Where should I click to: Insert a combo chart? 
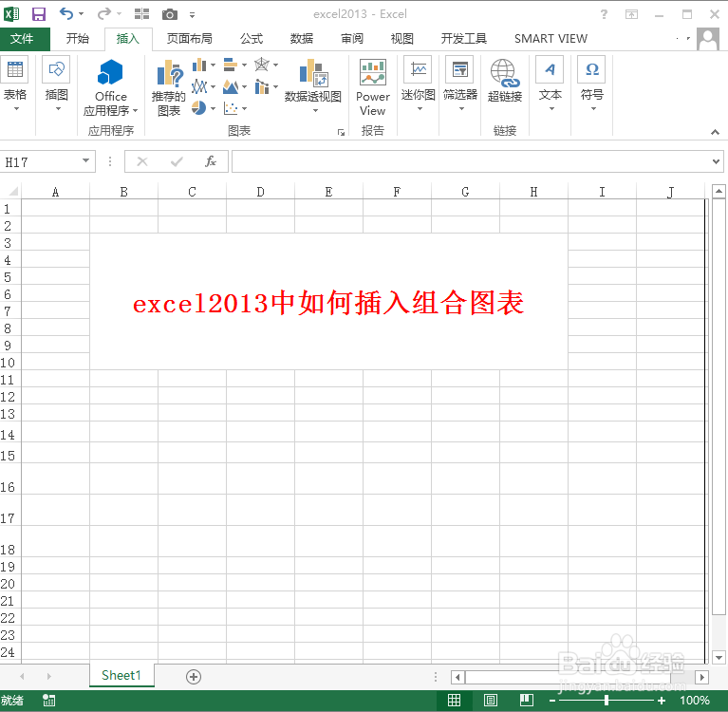pyautogui.click(x=262, y=86)
